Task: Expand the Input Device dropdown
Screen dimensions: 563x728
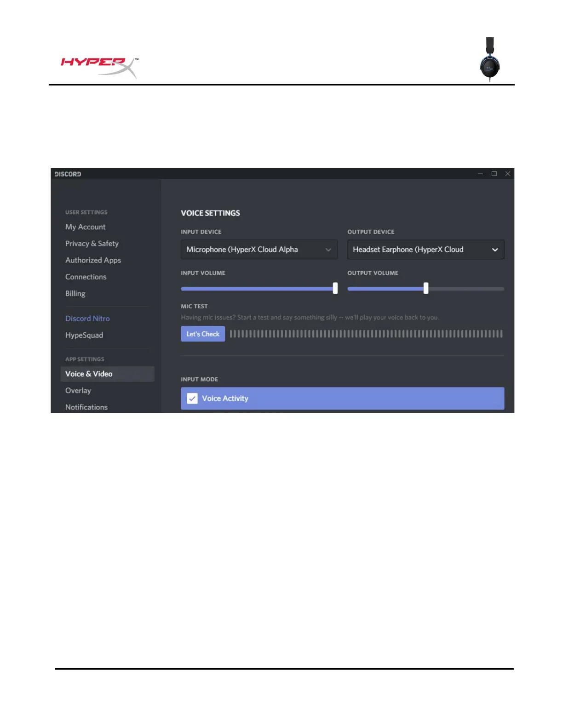Action: coord(259,250)
